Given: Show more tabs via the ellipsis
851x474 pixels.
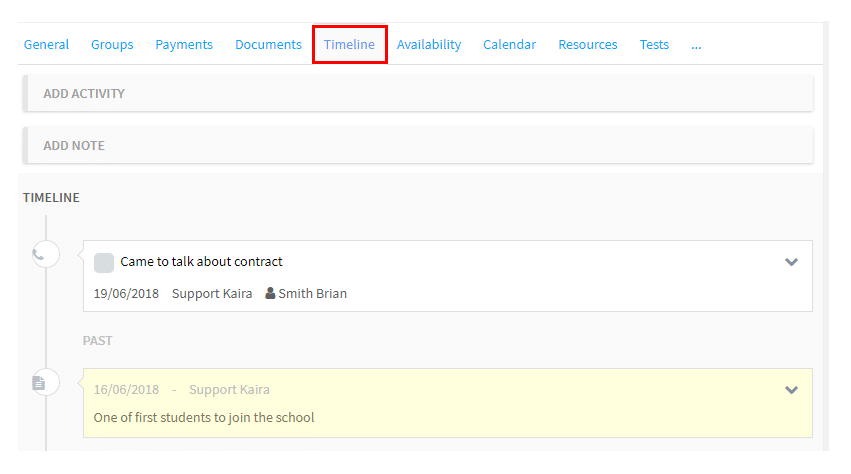Looking at the screenshot, I should pyautogui.click(x=696, y=46).
